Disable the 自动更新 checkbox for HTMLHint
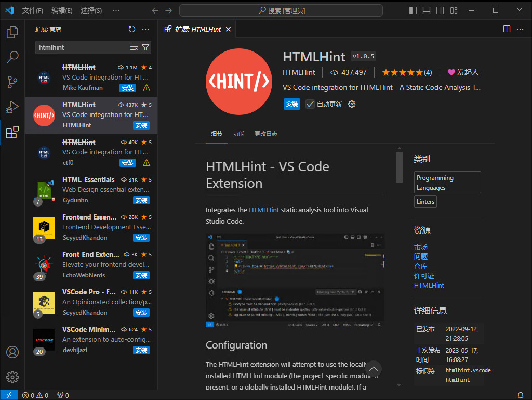Viewport: 532px width, 400px height. [x=310, y=104]
